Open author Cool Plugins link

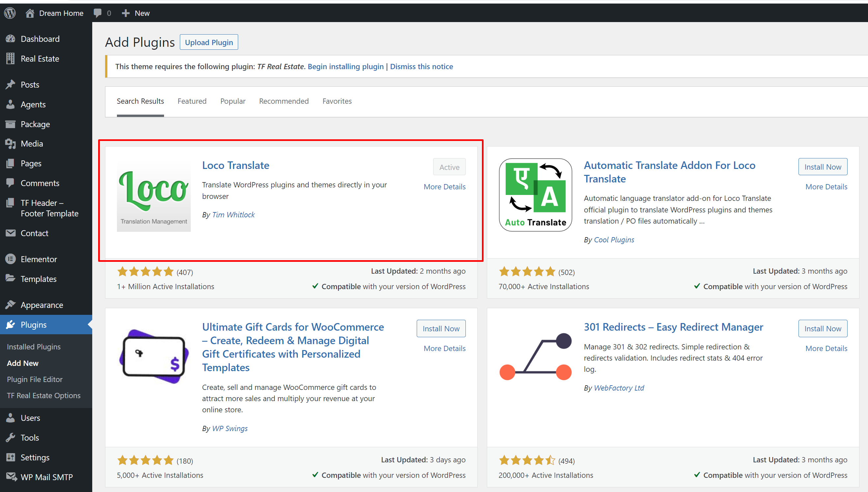pos(614,240)
